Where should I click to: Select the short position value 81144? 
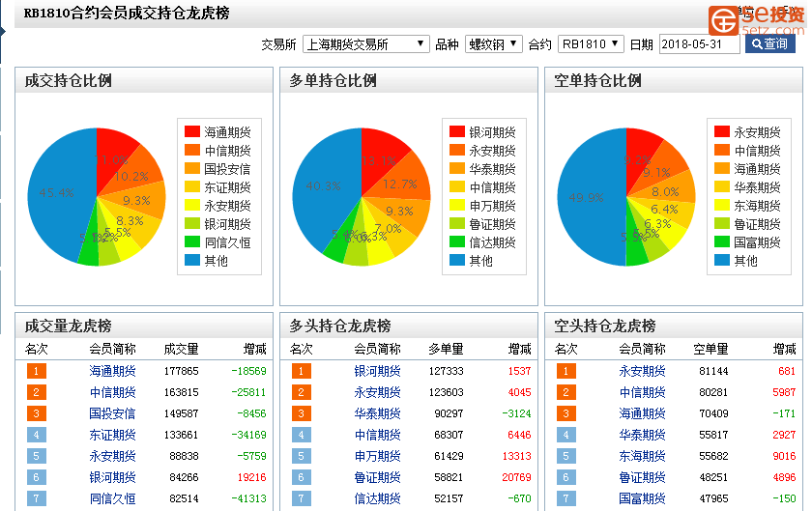point(713,371)
